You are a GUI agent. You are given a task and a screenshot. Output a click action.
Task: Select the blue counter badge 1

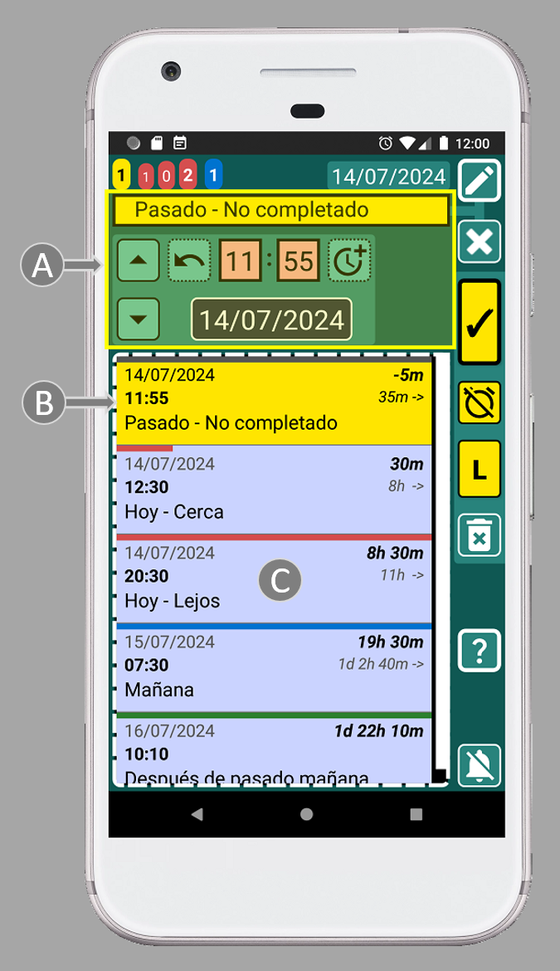213,175
